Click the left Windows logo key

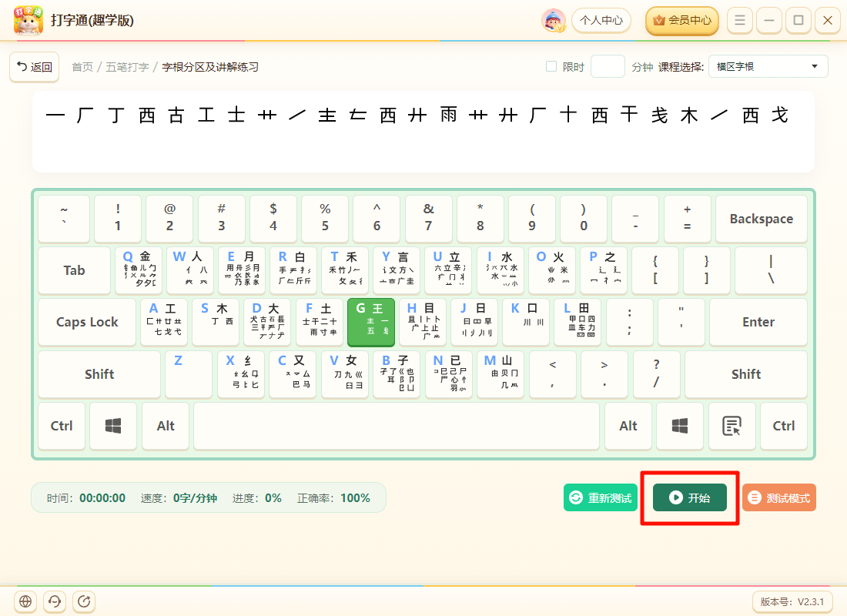[x=113, y=426]
